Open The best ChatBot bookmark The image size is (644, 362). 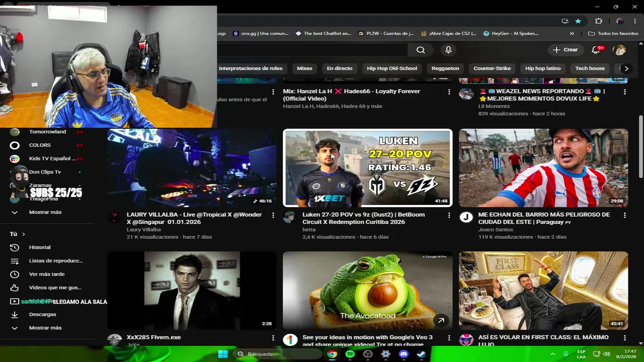323,34
